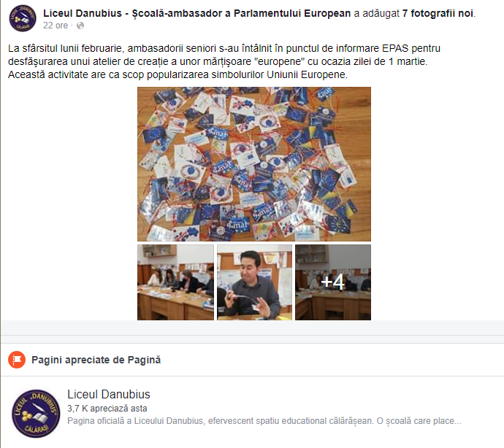View the +4 additional photos
Screen dimensions: 504x448
click(x=333, y=282)
